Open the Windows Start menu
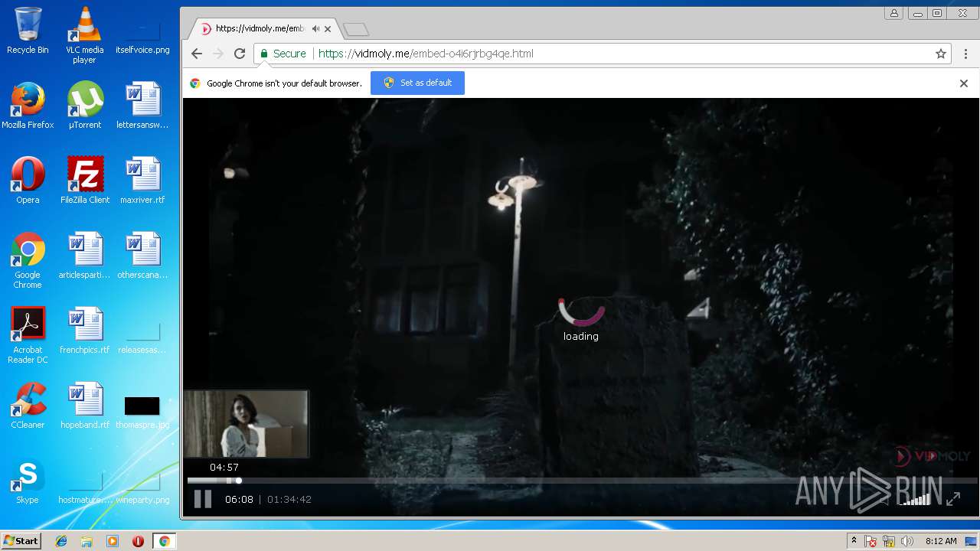Screen dimensions: 980x551 coord(21,541)
